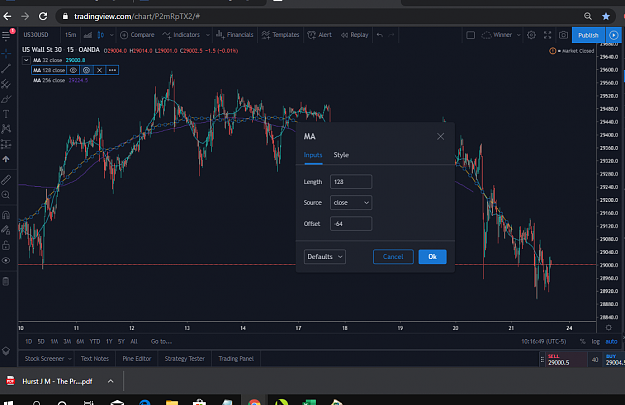Open the Pine Editor tab
625x405 pixels.
(137, 359)
